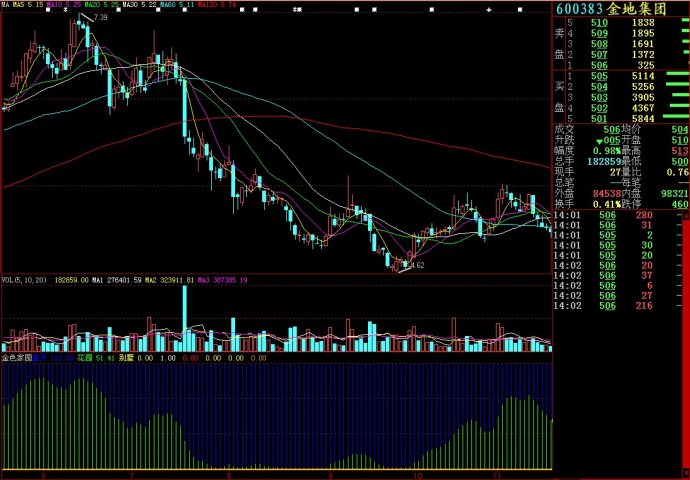Click the 7.39 high price marker
The height and width of the screenshot is (480, 690).
[x=100, y=17]
